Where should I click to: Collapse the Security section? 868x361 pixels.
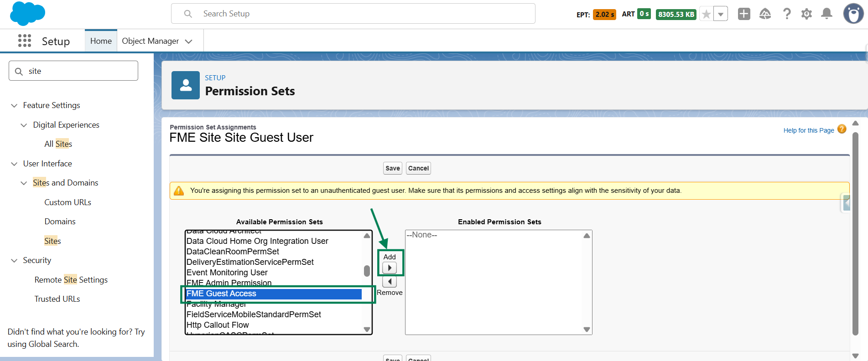(x=14, y=261)
